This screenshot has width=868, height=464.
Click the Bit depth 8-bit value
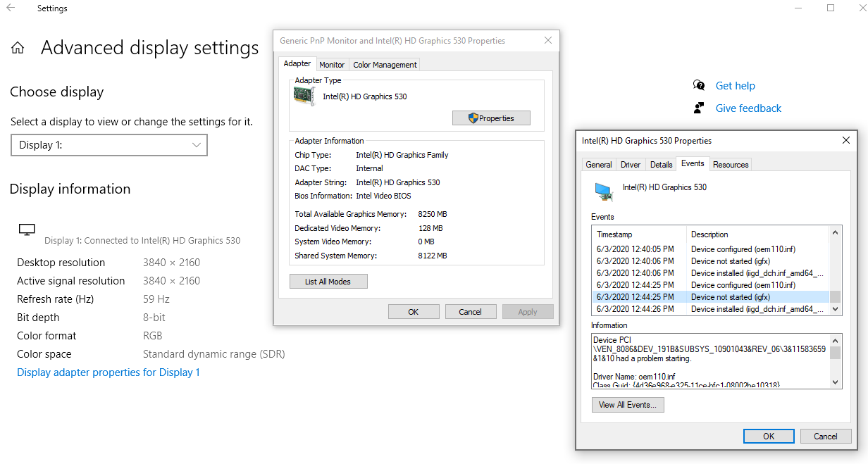[154, 318]
